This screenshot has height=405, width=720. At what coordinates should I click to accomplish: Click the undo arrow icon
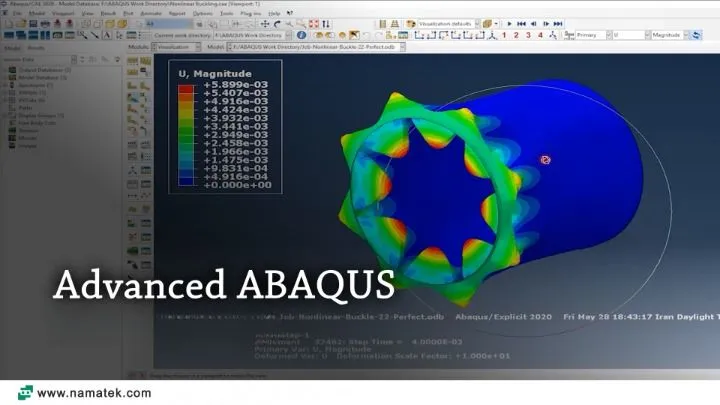tap(366, 35)
